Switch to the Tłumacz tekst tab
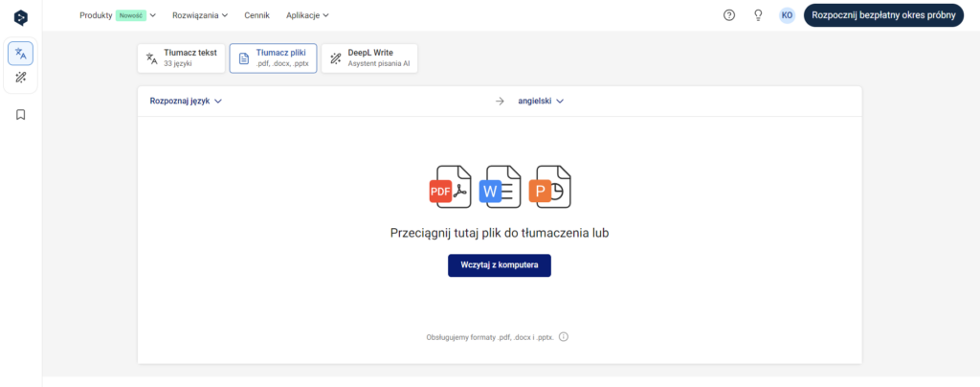 (181, 58)
